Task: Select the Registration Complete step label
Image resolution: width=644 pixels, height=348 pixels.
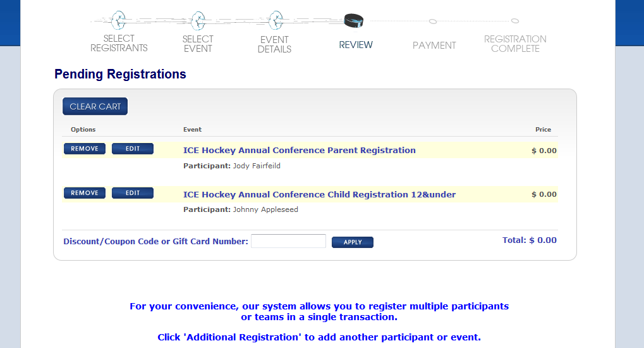Action: coord(515,44)
